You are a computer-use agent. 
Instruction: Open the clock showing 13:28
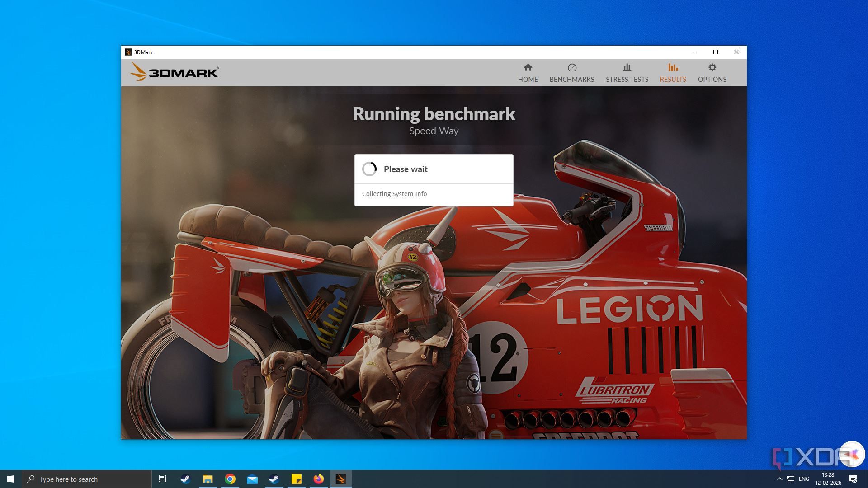click(828, 479)
